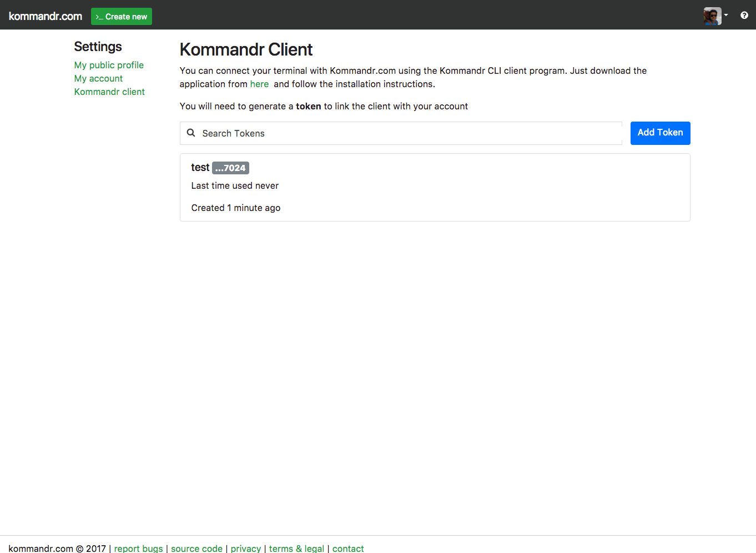Open terms & legal footer link
The image size is (756, 553).
point(296,549)
